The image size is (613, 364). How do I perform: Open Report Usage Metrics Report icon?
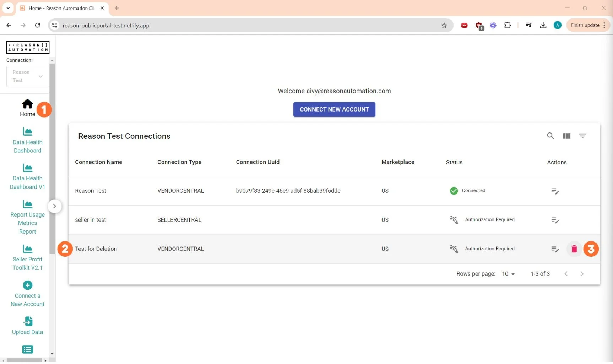pyautogui.click(x=27, y=204)
